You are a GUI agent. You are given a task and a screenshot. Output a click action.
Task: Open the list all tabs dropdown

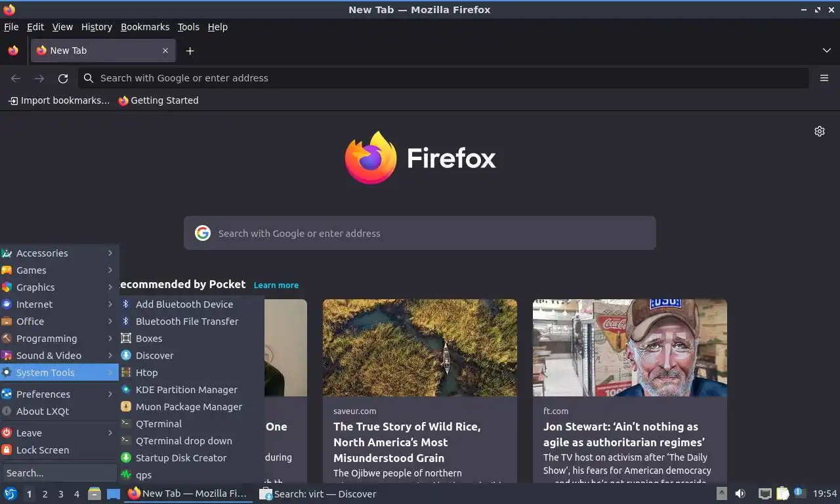[827, 51]
